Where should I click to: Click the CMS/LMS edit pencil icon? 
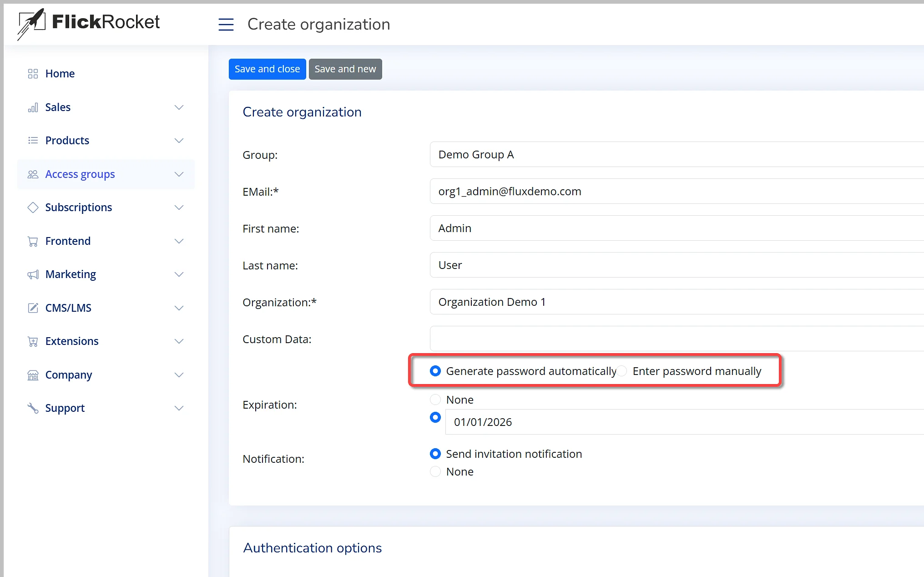pos(33,308)
